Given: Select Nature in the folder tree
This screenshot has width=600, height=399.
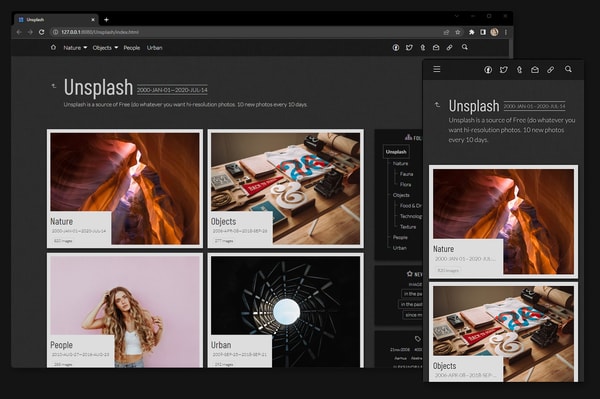Looking at the screenshot, I should point(400,163).
